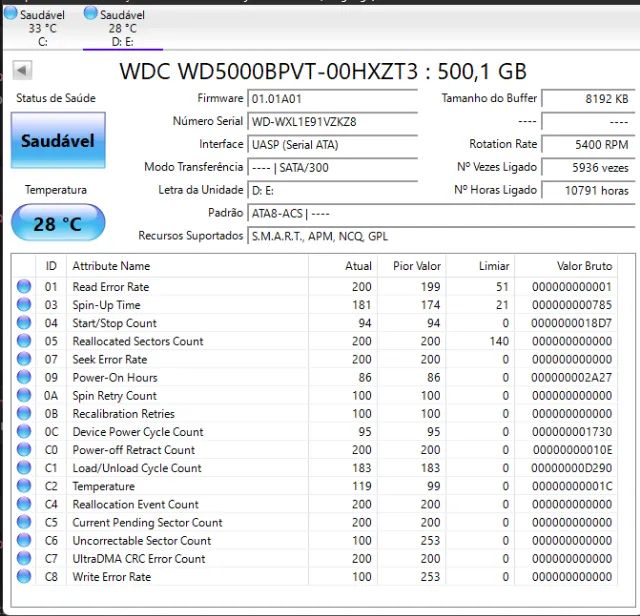Click the Pior Valor column header
Screen dimensions: 640x616
pyautogui.click(x=411, y=266)
